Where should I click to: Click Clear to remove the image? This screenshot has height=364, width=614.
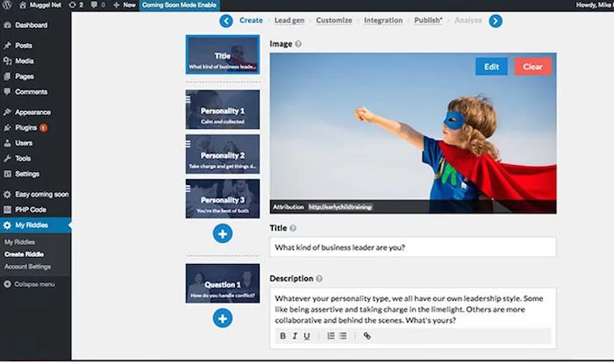533,67
